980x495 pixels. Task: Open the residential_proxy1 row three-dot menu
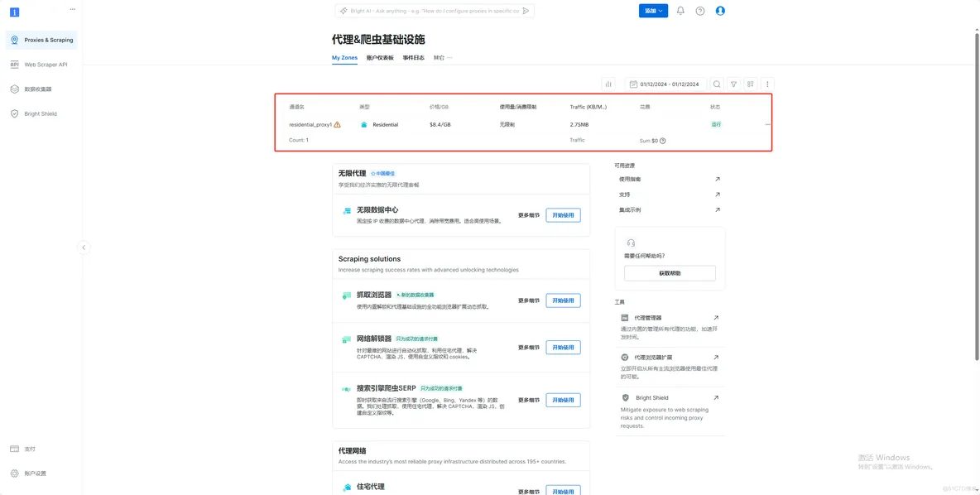(x=767, y=124)
